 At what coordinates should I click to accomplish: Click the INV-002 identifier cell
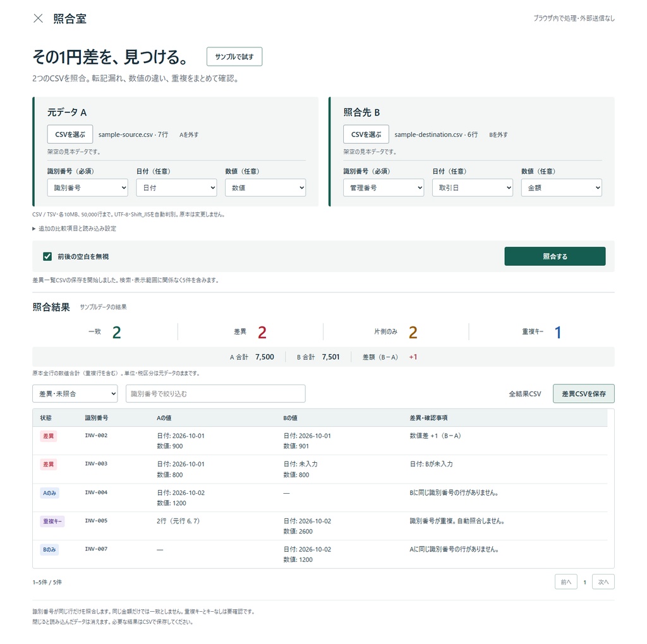pos(96,436)
